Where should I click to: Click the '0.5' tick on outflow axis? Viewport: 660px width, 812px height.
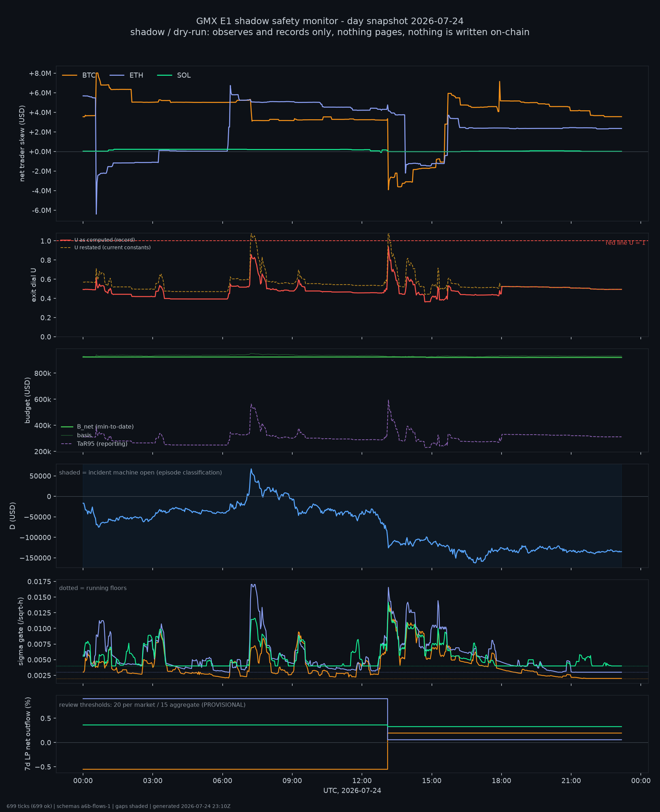[x=46, y=719]
